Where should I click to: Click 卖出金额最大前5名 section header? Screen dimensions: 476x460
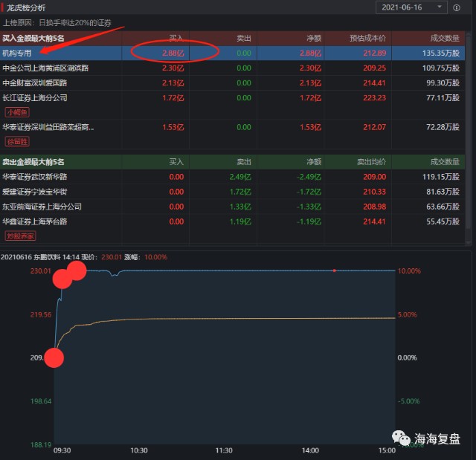33,162
